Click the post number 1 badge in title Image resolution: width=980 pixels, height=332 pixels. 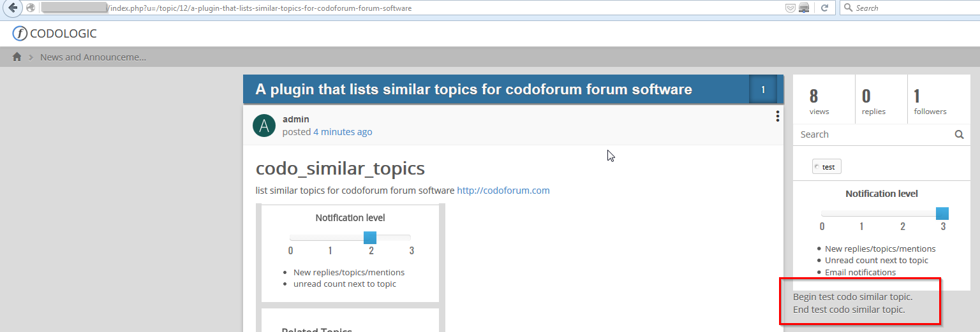(763, 90)
